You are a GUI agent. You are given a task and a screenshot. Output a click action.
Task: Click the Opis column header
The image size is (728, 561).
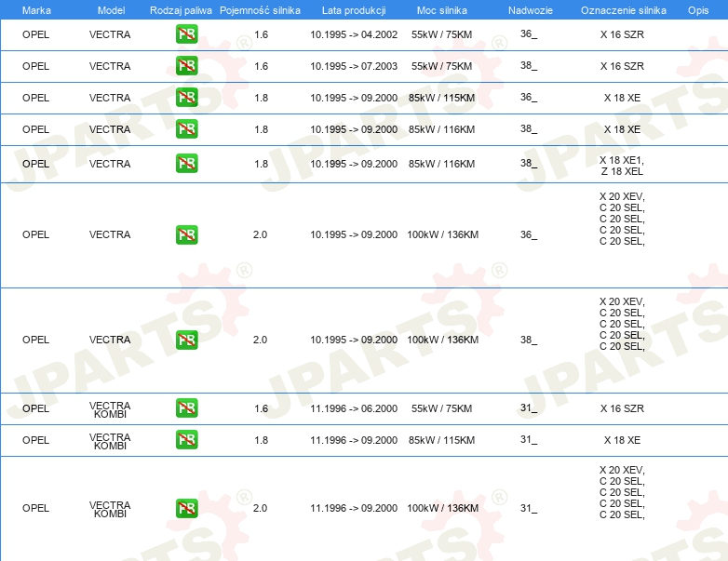pyautogui.click(x=698, y=10)
